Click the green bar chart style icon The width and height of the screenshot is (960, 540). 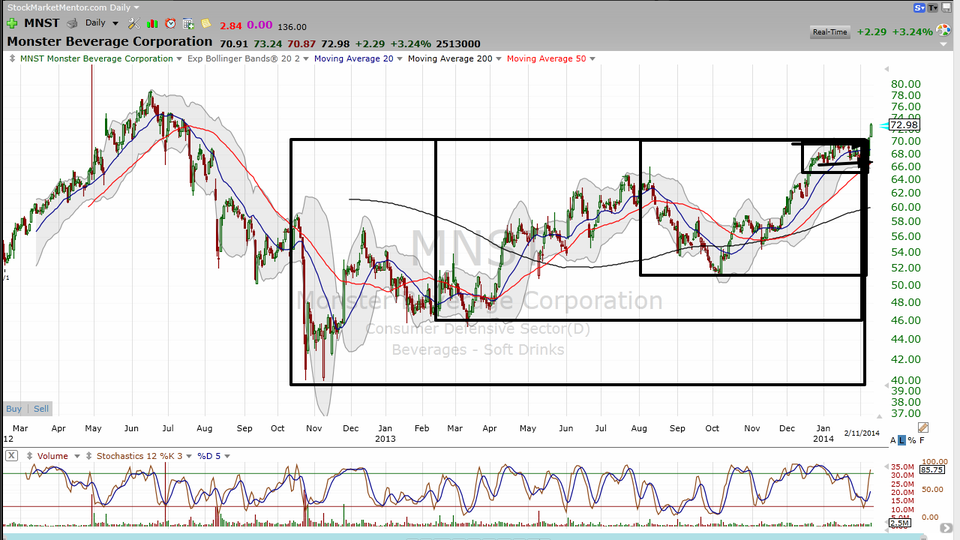click(x=152, y=23)
